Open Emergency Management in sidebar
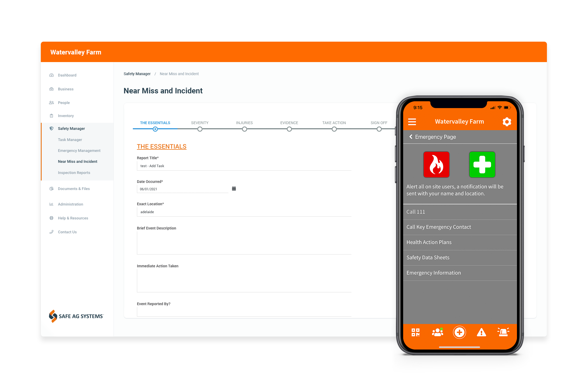 pos(79,151)
